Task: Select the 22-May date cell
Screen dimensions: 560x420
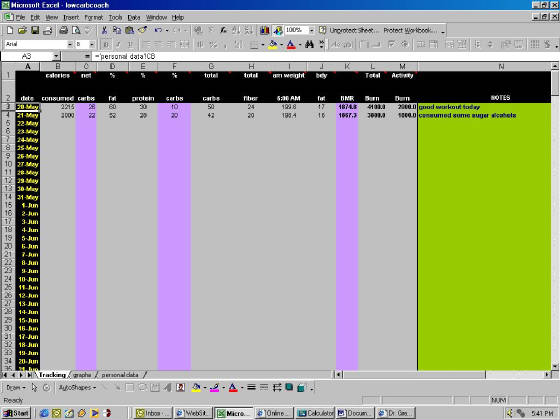Action: tap(28, 123)
